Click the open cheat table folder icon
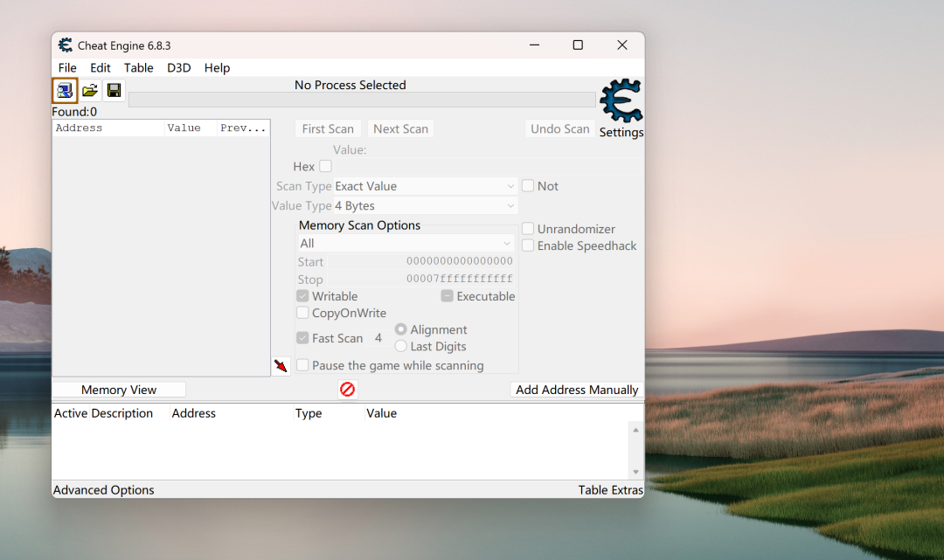The height and width of the screenshot is (560, 944). click(90, 91)
